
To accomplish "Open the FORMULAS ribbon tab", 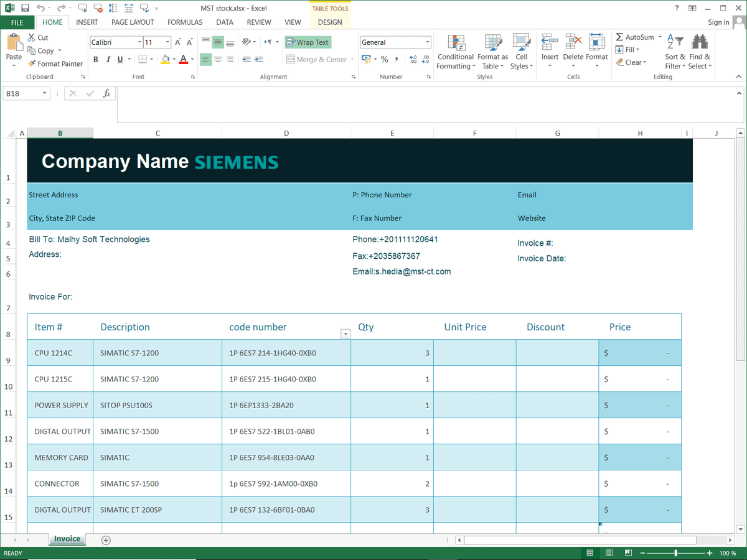I will (185, 22).
